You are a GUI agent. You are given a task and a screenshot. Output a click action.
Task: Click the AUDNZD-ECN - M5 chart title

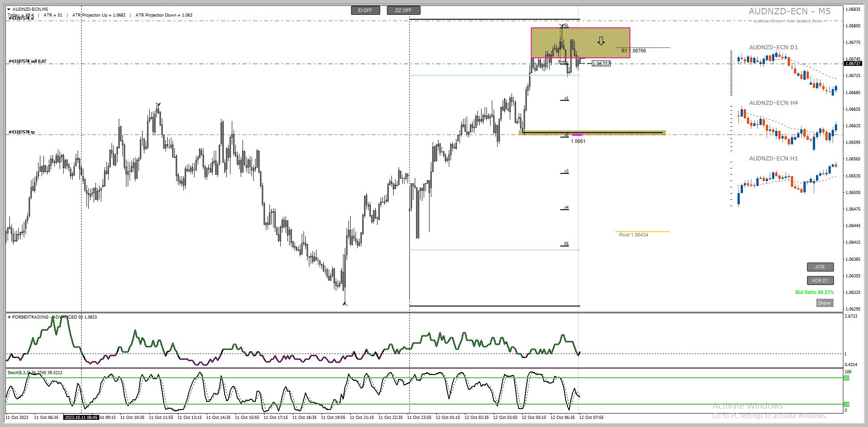[790, 11]
